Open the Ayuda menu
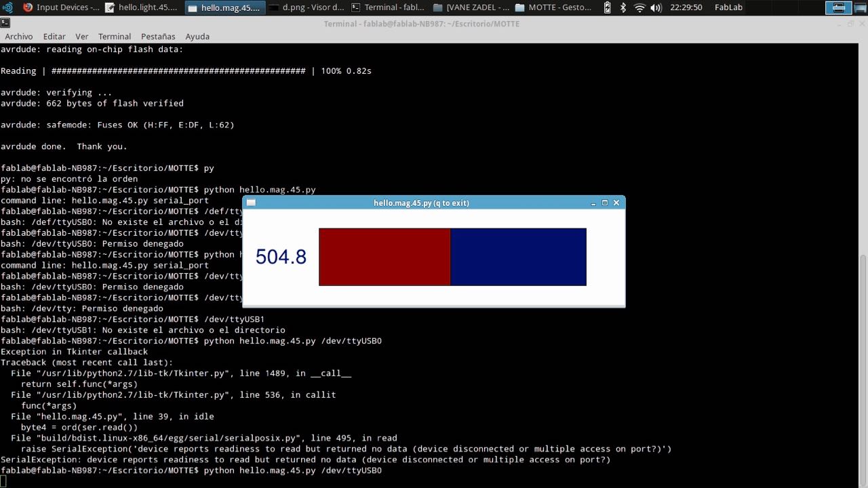The width and height of the screenshot is (868, 488). click(x=197, y=37)
